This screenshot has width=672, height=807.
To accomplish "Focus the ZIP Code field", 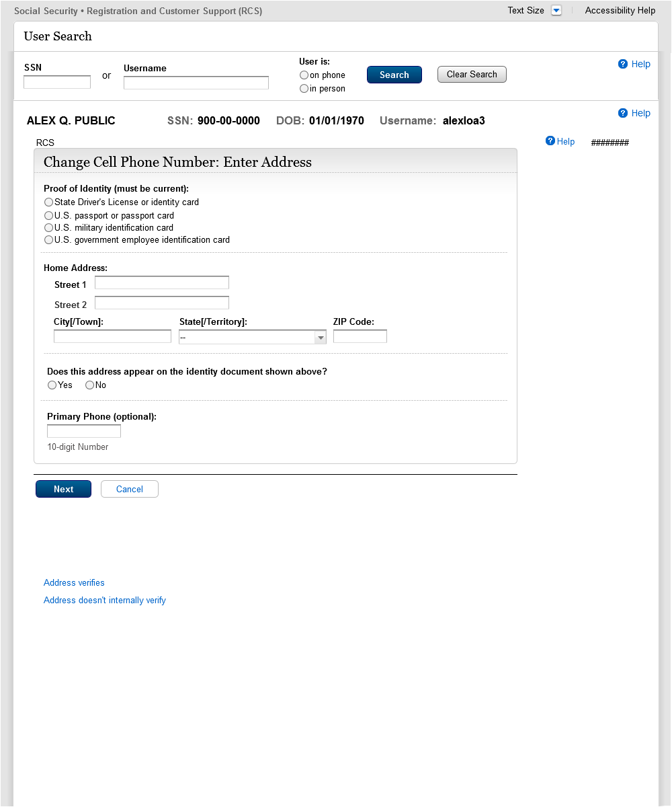I will pyautogui.click(x=360, y=336).
